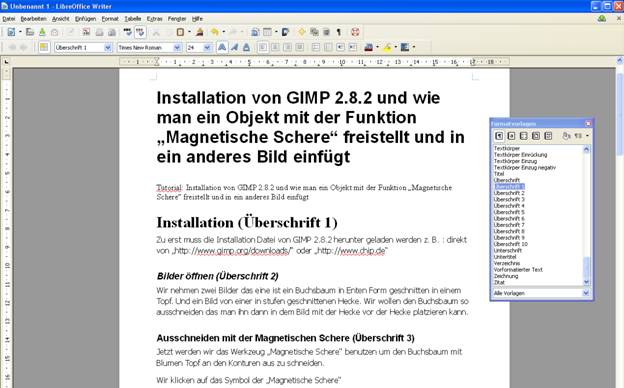Open the Bearbeiten menu
Viewport: 624px width, 388px height.
(33, 19)
